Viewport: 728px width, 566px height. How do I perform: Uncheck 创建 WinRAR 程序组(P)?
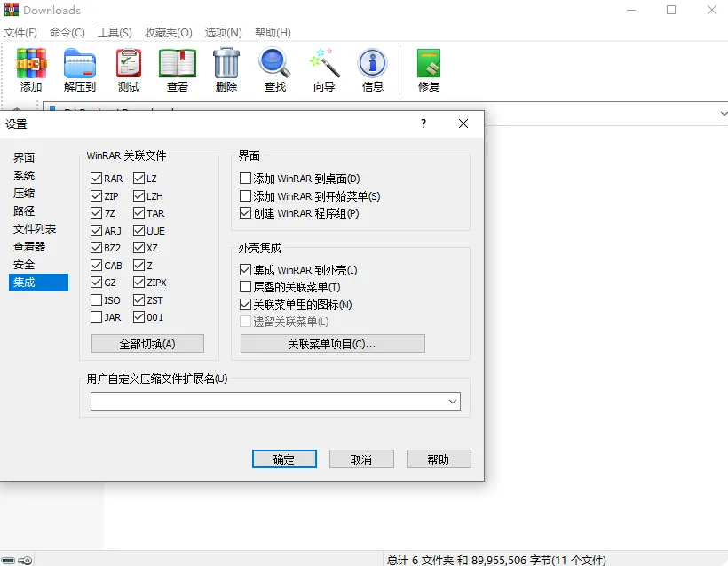coord(245,213)
